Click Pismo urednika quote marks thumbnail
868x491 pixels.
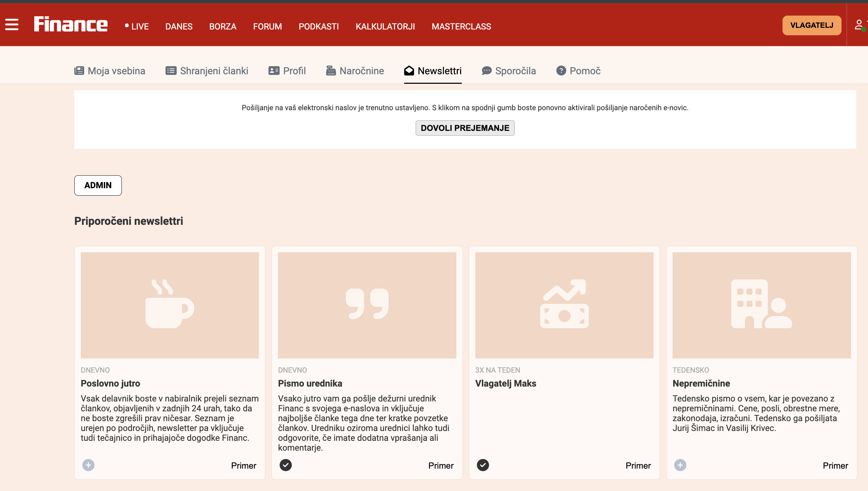367,305
